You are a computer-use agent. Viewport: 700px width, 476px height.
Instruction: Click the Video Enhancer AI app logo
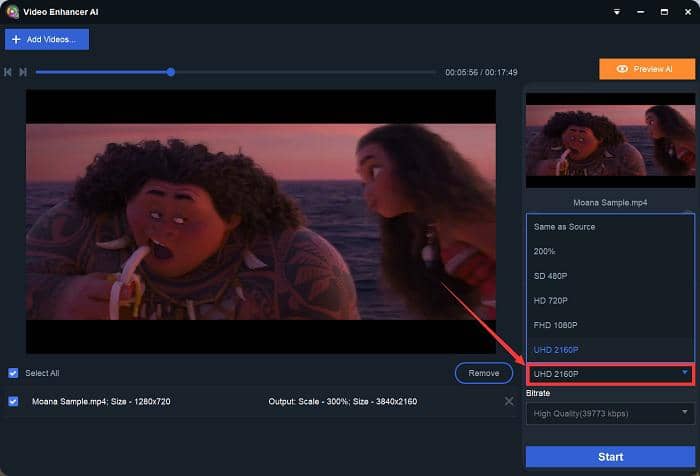point(12,12)
